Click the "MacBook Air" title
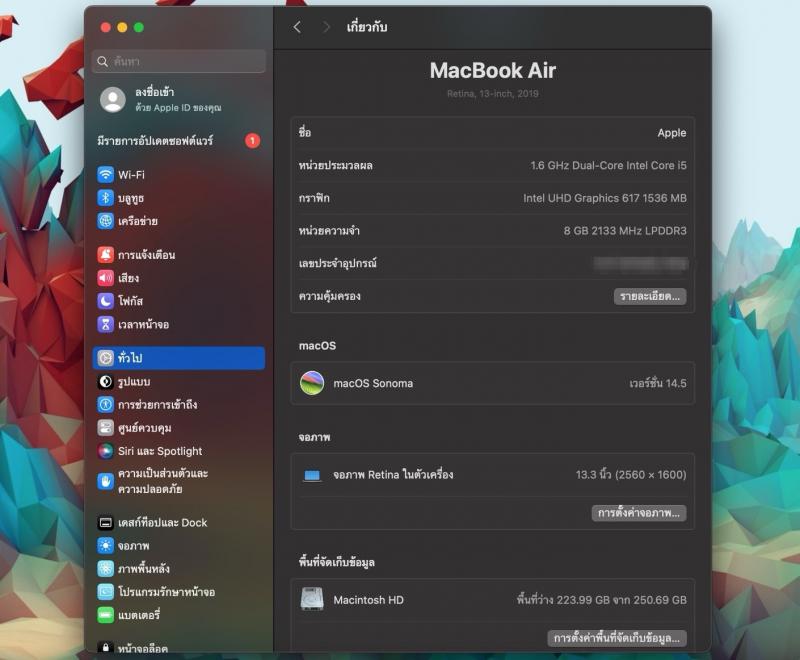This screenshot has width=800, height=660. (492, 70)
